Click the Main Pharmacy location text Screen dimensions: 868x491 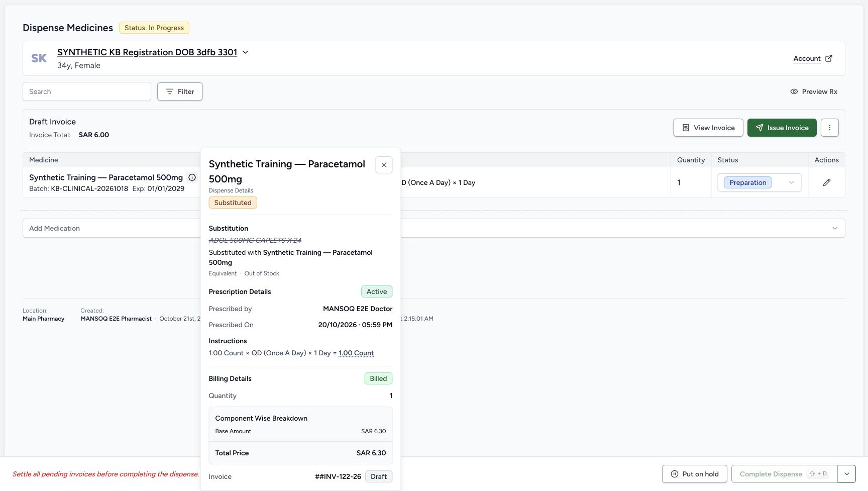click(x=44, y=319)
